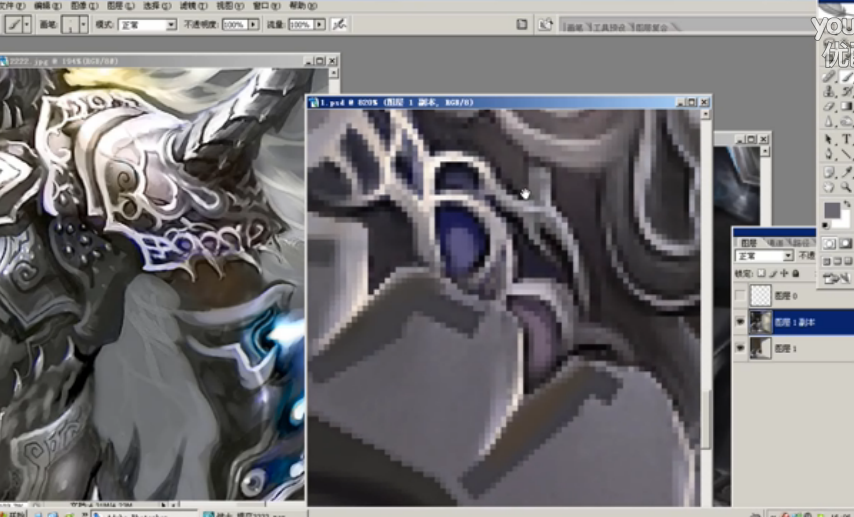Open the 流量 flow slider arrow

click(320, 25)
